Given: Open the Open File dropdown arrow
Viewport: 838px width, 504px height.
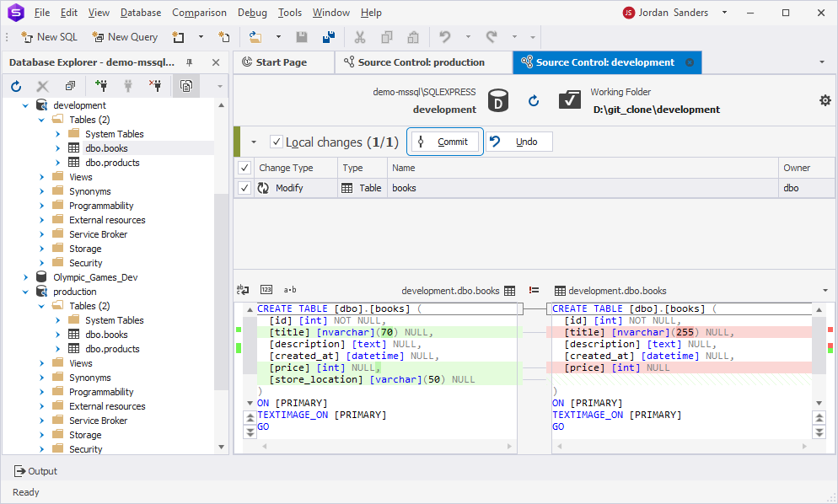Looking at the screenshot, I should pos(278,37).
